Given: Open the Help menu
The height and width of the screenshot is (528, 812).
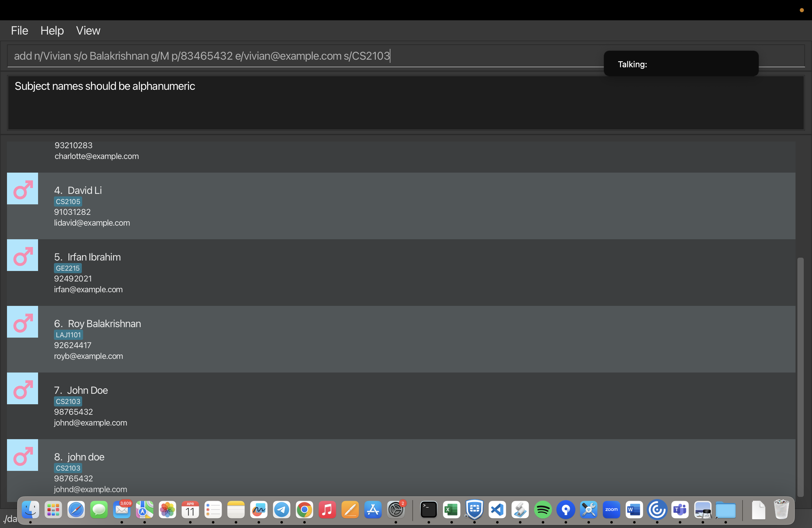Looking at the screenshot, I should click(52, 31).
